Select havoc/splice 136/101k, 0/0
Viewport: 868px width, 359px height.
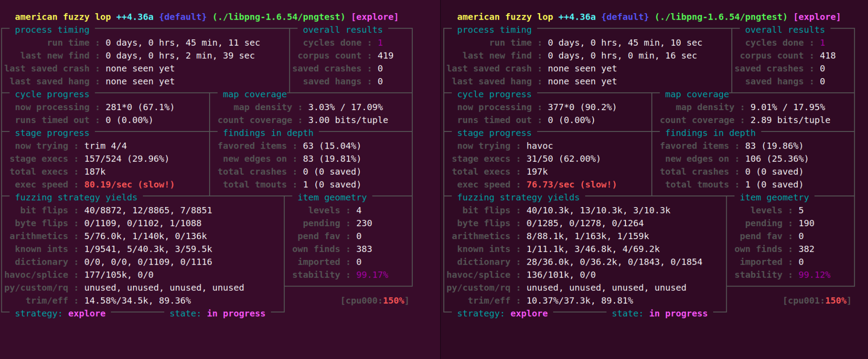click(x=561, y=275)
